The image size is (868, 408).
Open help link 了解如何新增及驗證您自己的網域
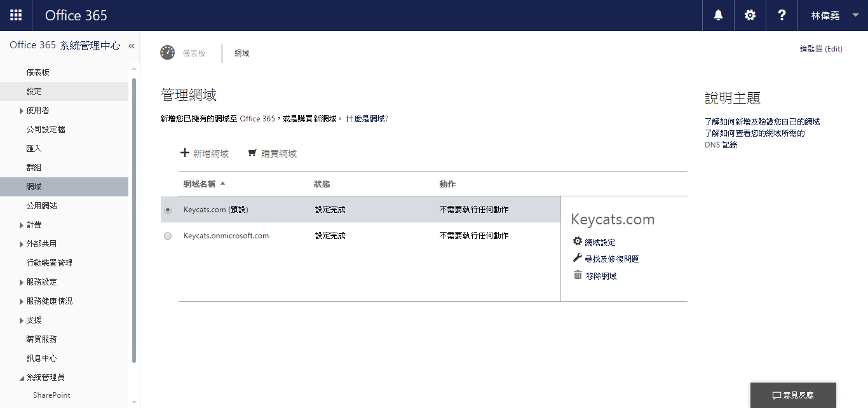click(763, 121)
